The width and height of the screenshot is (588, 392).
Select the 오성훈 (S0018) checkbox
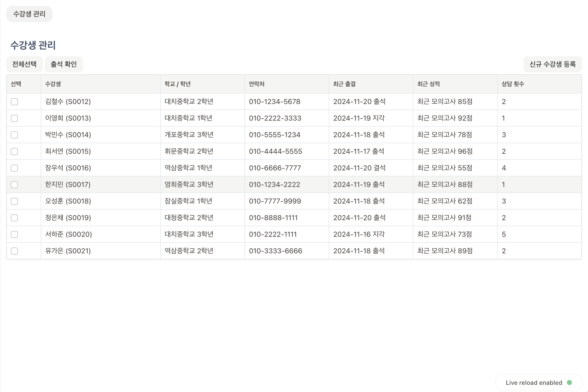tap(14, 201)
